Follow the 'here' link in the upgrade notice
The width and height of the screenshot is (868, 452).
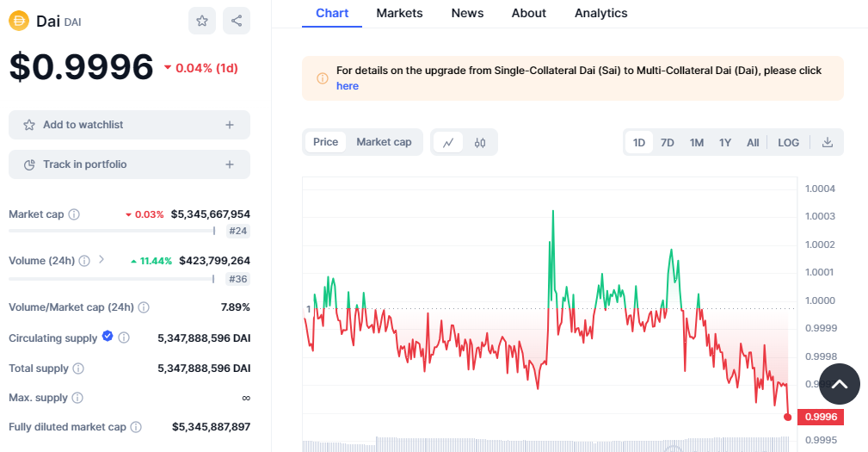click(348, 86)
